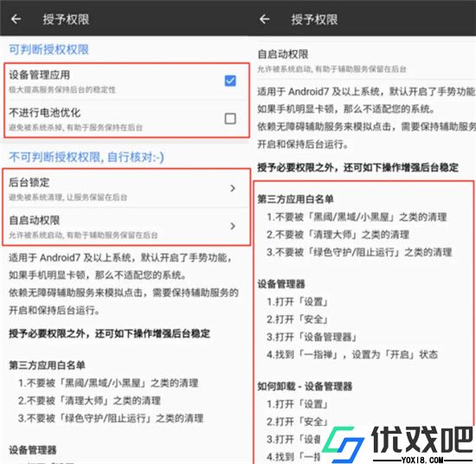The width and height of the screenshot is (476, 464).
Task: Click right screen 如果手机明显卡顿 line
Action: click(x=347, y=109)
